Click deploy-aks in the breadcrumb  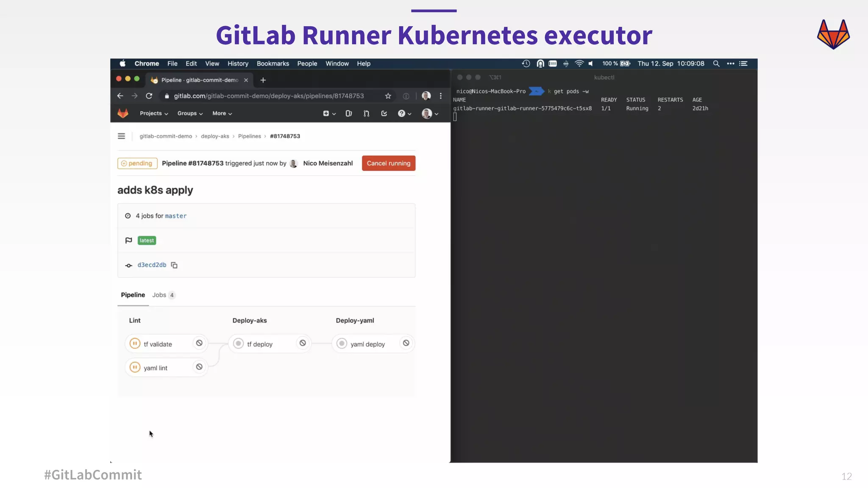[215, 136]
